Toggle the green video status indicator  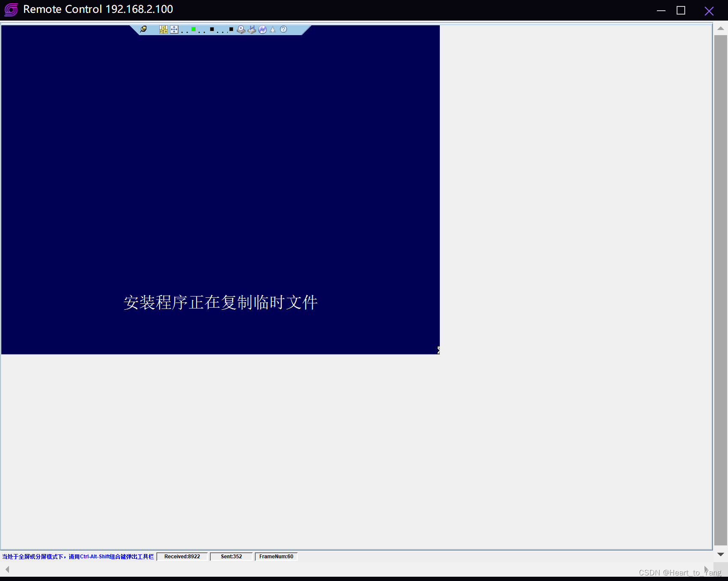click(194, 29)
